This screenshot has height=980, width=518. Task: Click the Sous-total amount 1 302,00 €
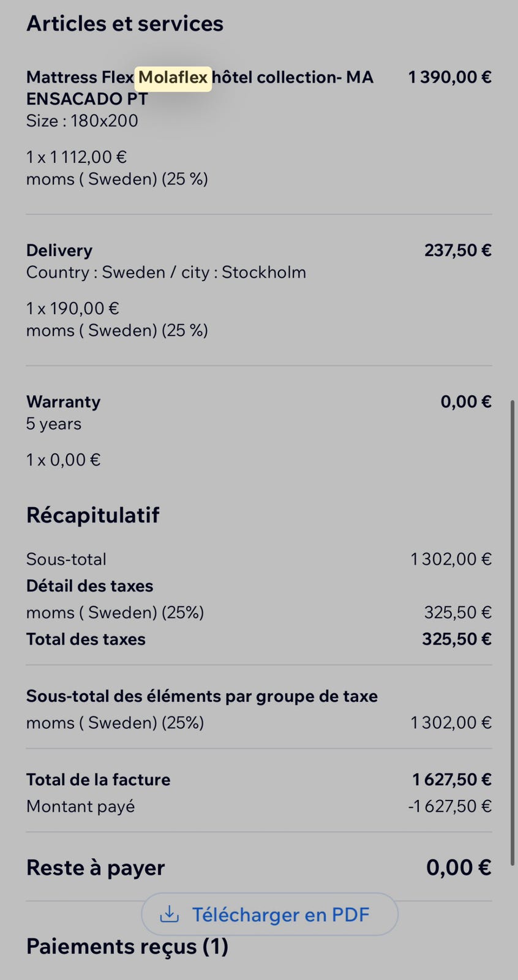(451, 559)
